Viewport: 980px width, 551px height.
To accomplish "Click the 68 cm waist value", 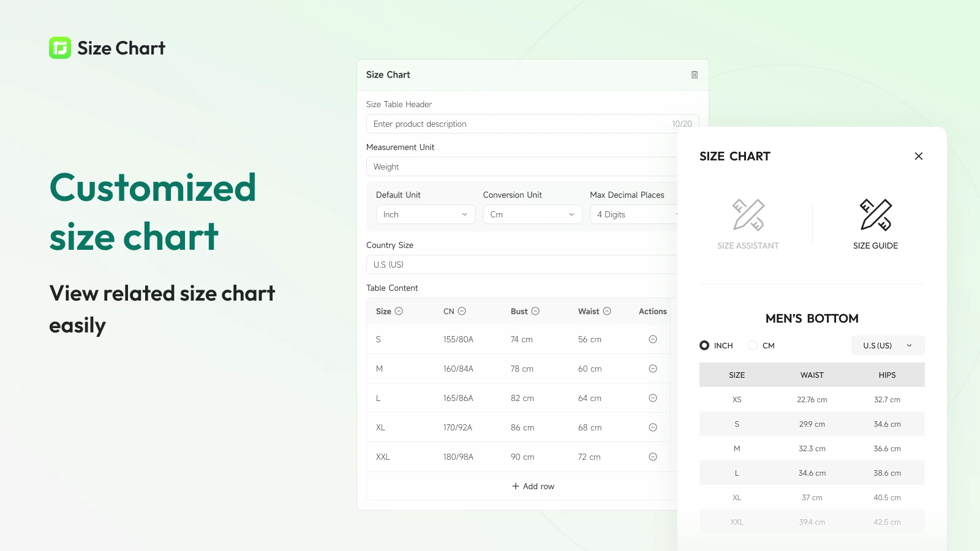I will click(590, 427).
